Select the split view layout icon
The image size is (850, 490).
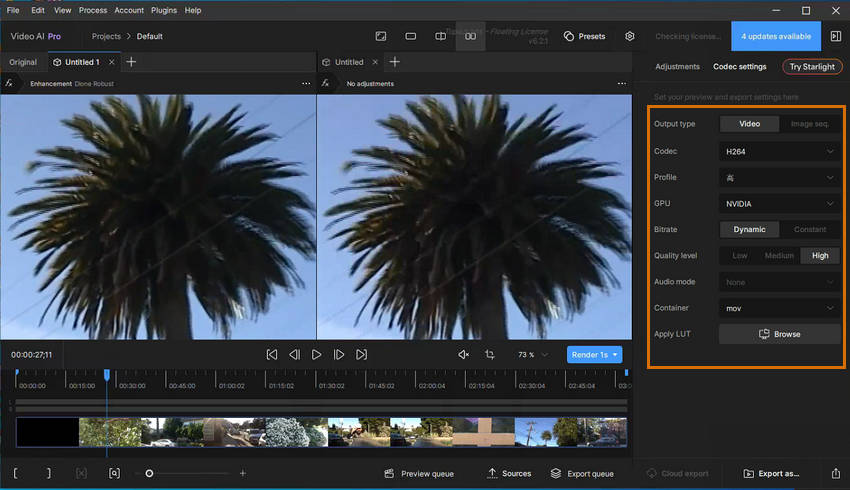pyautogui.click(x=441, y=36)
